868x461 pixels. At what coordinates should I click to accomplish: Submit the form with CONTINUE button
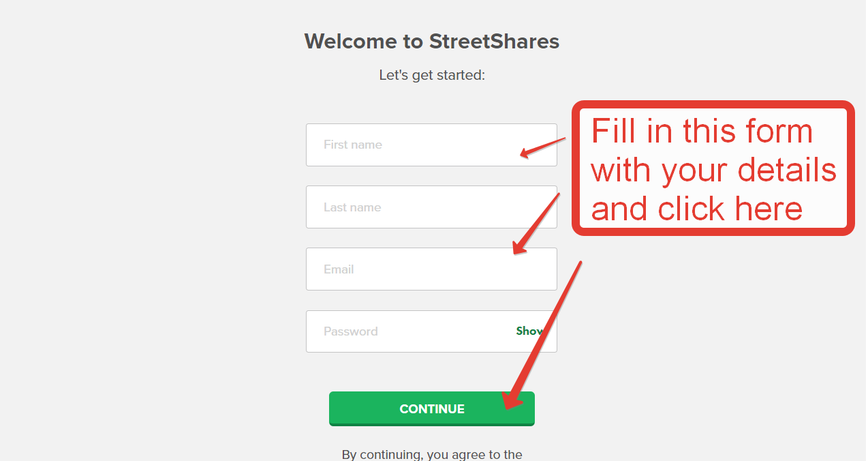coord(432,408)
